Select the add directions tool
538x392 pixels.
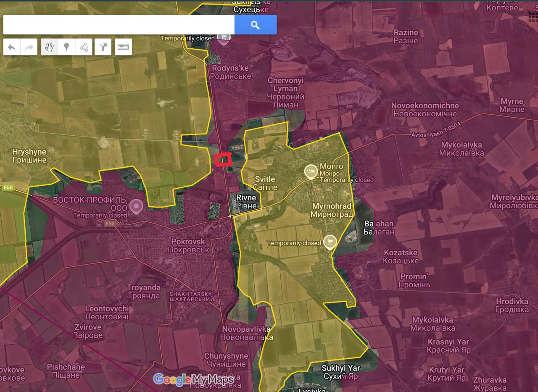click(103, 47)
